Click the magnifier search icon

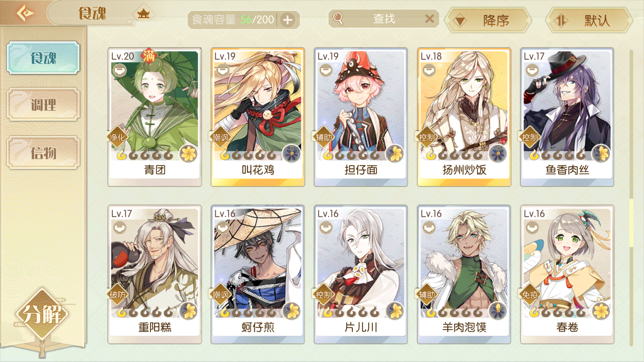pos(338,19)
